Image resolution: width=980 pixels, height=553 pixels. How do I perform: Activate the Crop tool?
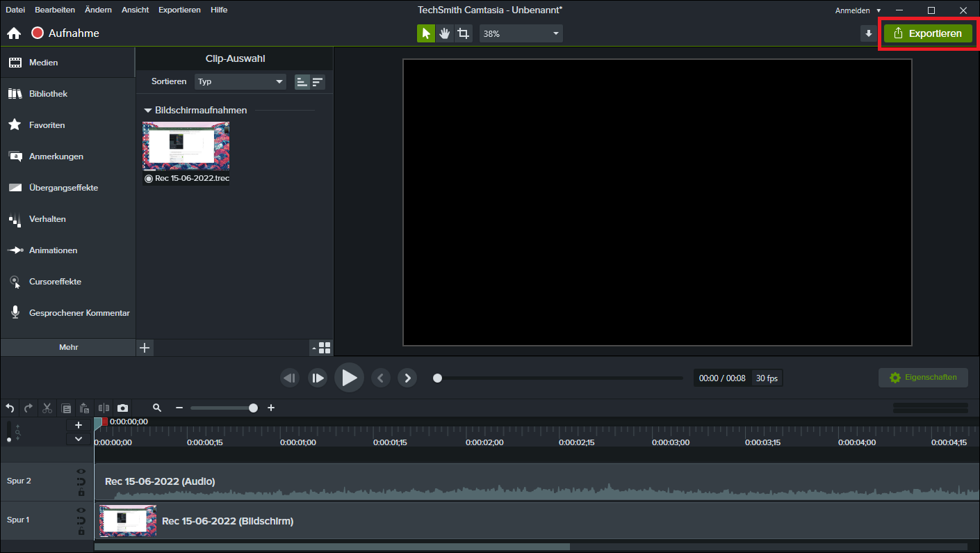[464, 33]
